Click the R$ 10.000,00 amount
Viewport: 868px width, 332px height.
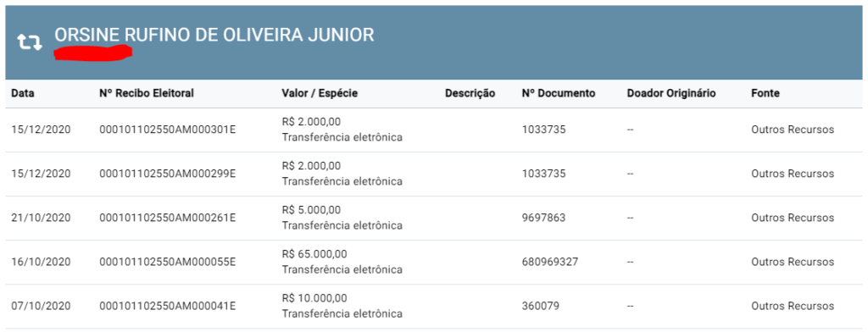tap(314, 299)
